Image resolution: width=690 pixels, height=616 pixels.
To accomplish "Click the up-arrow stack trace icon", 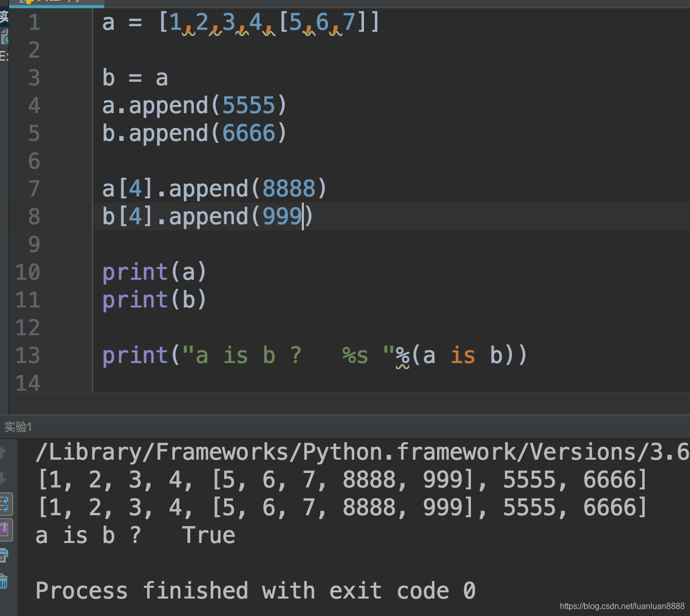I will click(x=3, y=452).
